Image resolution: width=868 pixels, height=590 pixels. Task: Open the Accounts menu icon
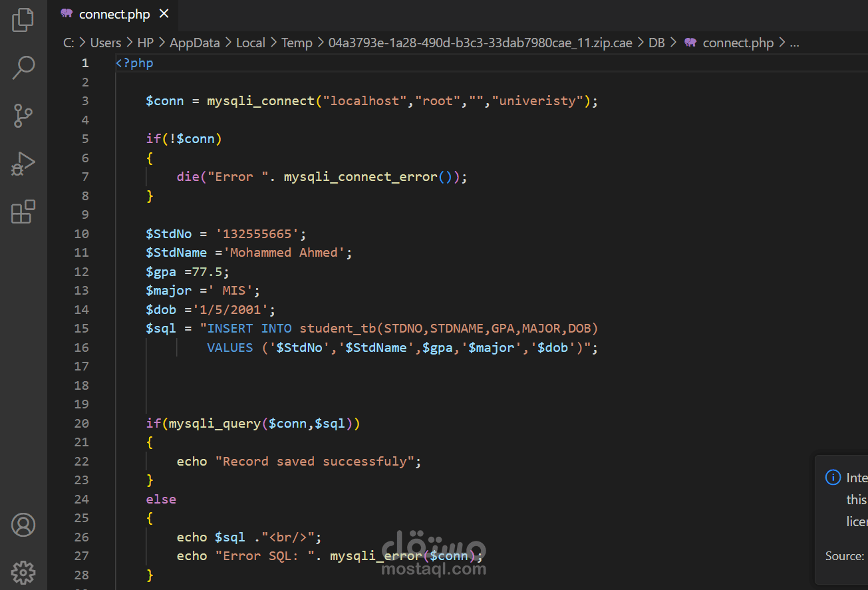point(23,525)
